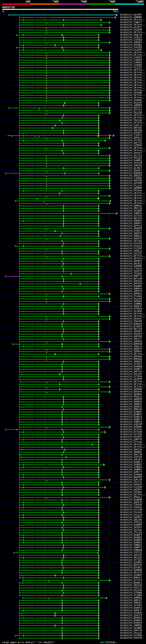Select label UniRef100_B6DYD6
This screenshot has height=644, width=146.
(131, 180)
